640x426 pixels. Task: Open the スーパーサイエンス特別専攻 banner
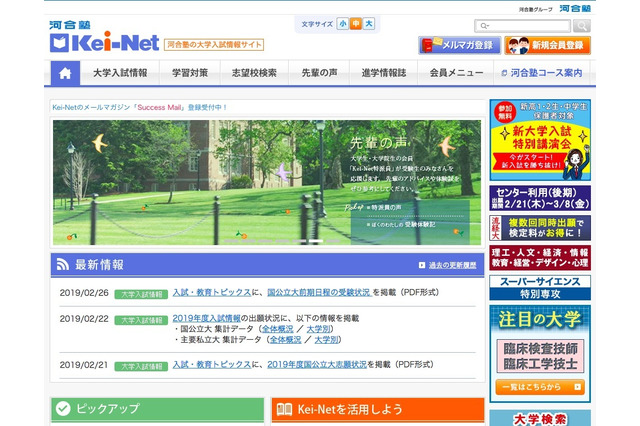540,288
